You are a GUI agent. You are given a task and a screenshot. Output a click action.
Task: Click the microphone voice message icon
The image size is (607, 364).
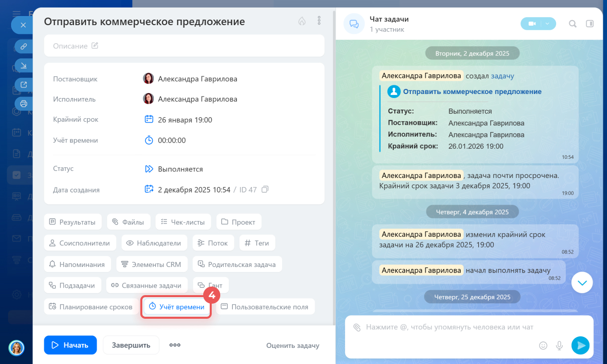coord(559,345)
